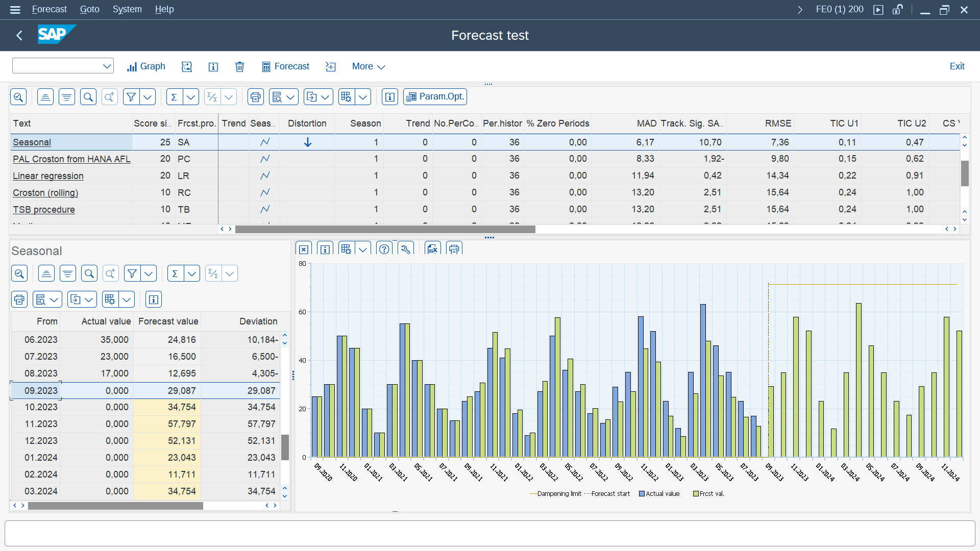
Task: Apply the filter on the results table
Action: (x=131, y=96)
